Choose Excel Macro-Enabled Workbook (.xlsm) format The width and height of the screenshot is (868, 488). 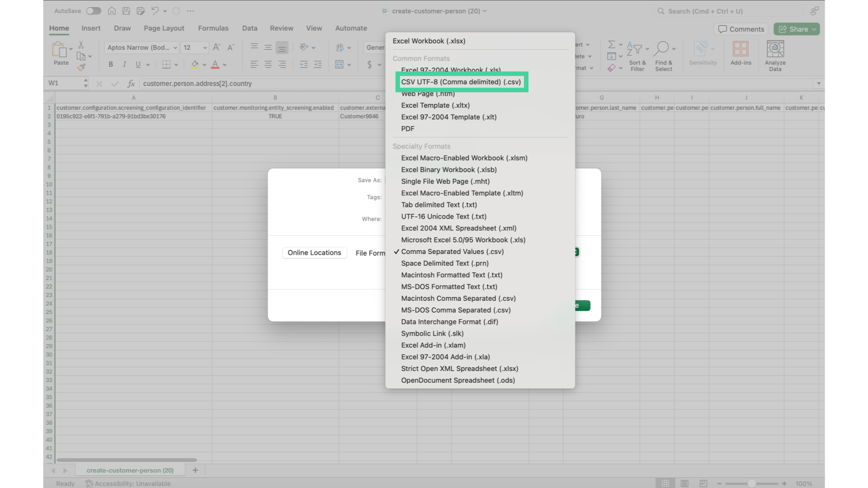(x=464, y=158)
